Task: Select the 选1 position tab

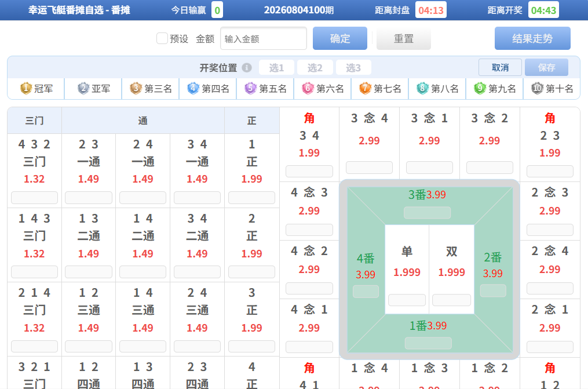Action: (x=277, y=67)
